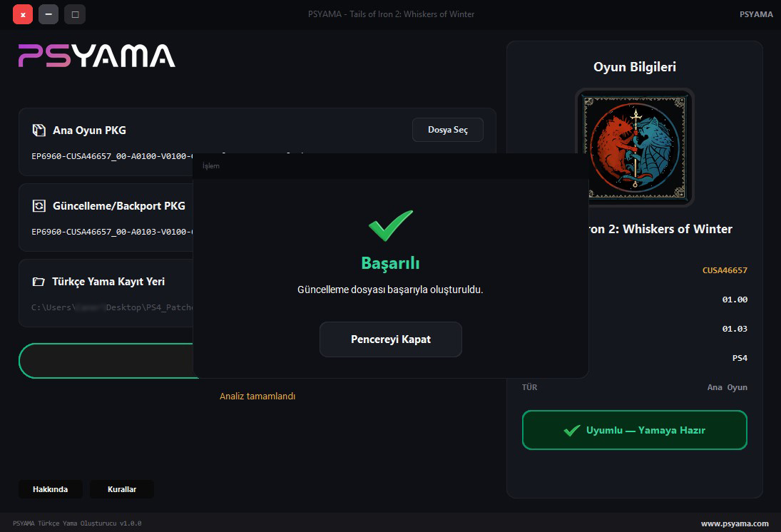Click the Güncelleme dosyası başarıyla oluşturuldu message
781x532 pixels.
point(391,290)
